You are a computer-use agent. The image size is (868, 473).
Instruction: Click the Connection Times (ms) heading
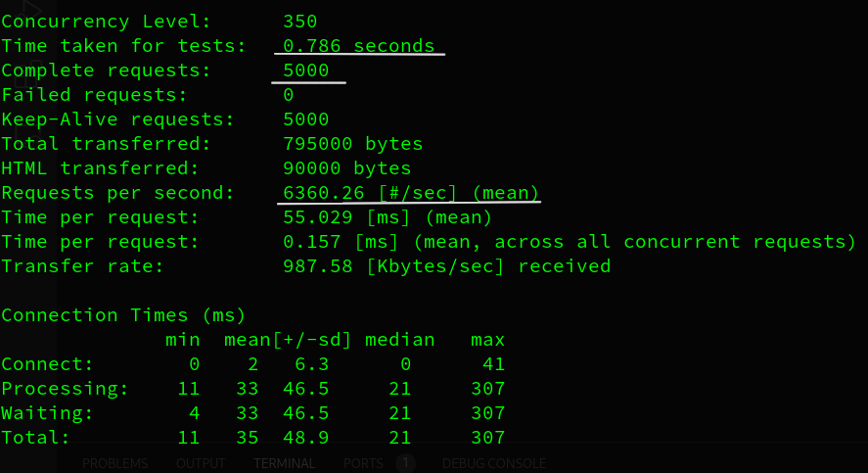[x=123, y=315]
